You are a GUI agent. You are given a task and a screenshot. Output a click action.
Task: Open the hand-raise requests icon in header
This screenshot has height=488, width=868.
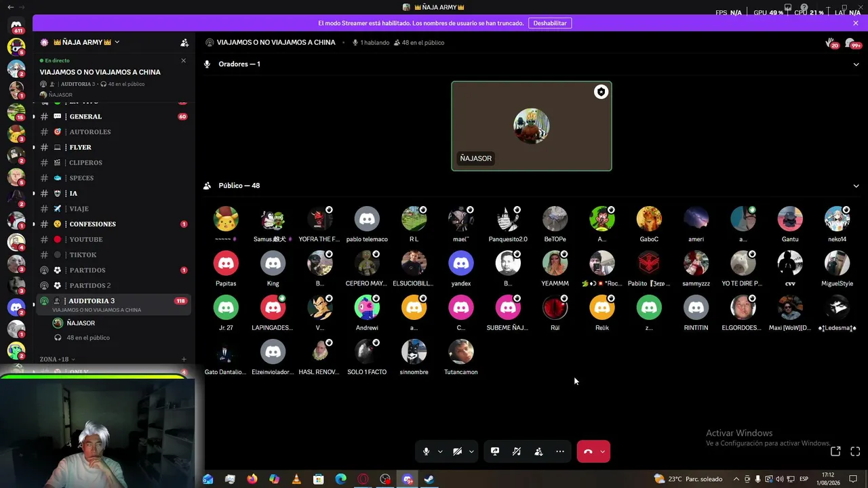tap(831, 43)
